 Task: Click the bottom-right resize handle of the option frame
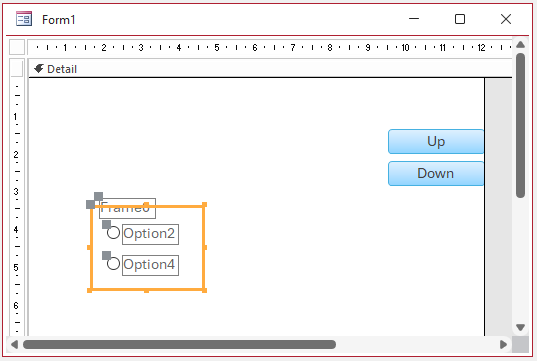[204, 290]
